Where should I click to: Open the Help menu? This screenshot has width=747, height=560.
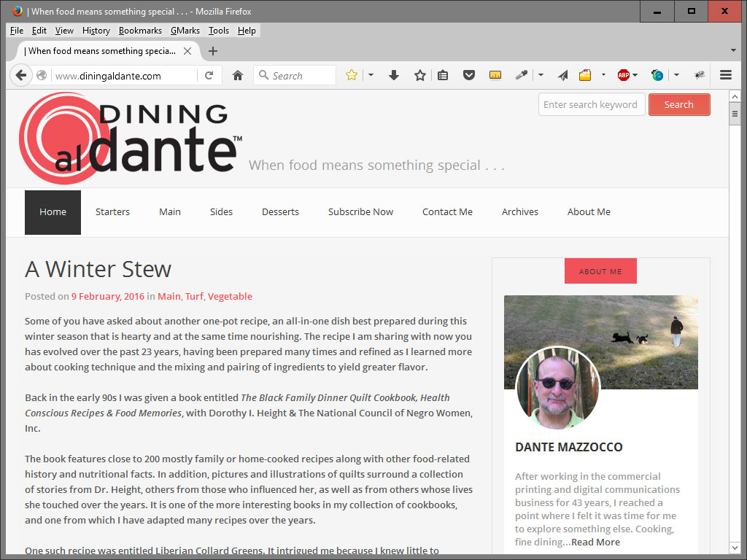tap(247, 31)
